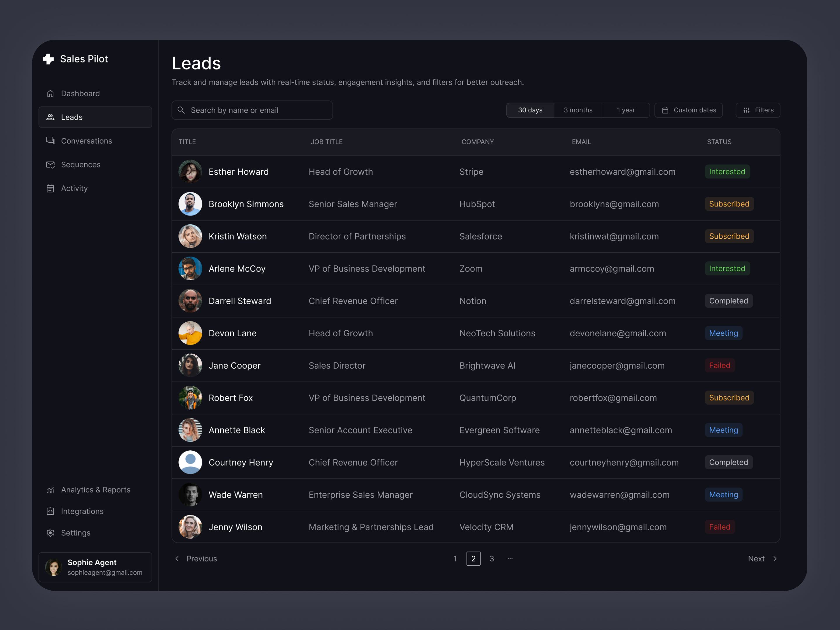Click the Sales Pilot logo icon
Image resolution: width=840 pixels, height=630 pixels.
click(48, 59)
